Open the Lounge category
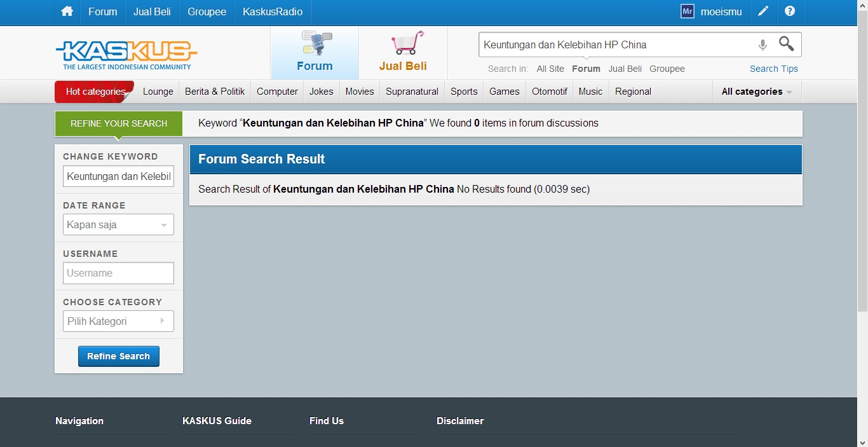This screenshot has height=447, width=868. coord(158,92)
